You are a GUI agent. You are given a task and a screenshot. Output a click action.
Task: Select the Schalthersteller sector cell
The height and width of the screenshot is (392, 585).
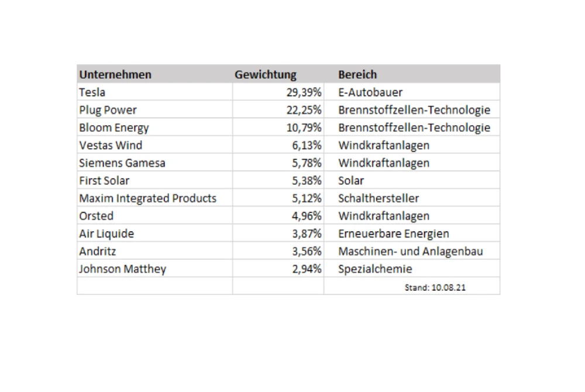tap(378, 198)
